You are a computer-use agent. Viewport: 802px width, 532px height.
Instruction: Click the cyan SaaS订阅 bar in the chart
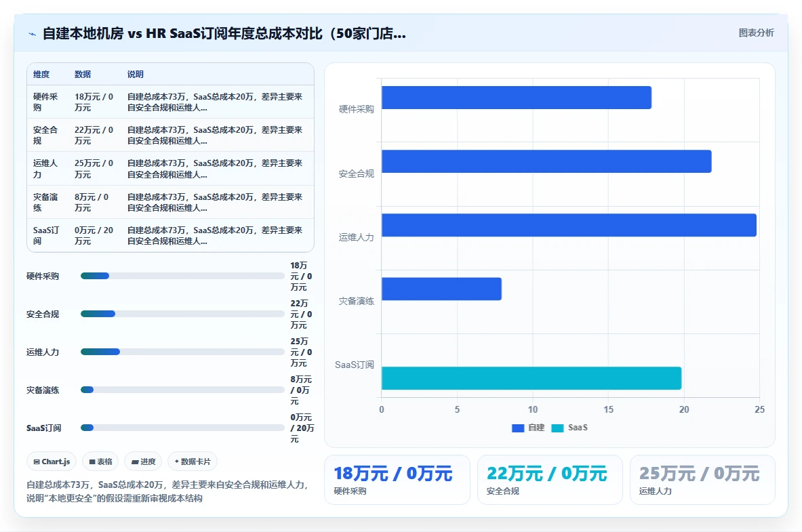[x=532, y=378]
